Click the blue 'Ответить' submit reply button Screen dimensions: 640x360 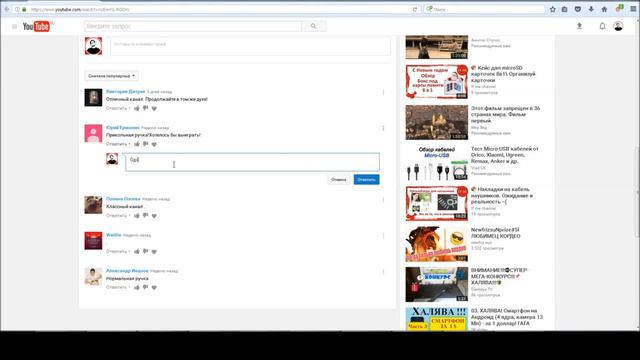(366, 180)
